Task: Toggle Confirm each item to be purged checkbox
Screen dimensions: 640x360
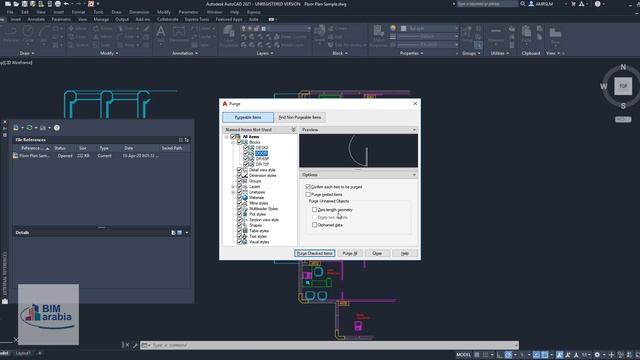Action: click(x=308, y=187)
